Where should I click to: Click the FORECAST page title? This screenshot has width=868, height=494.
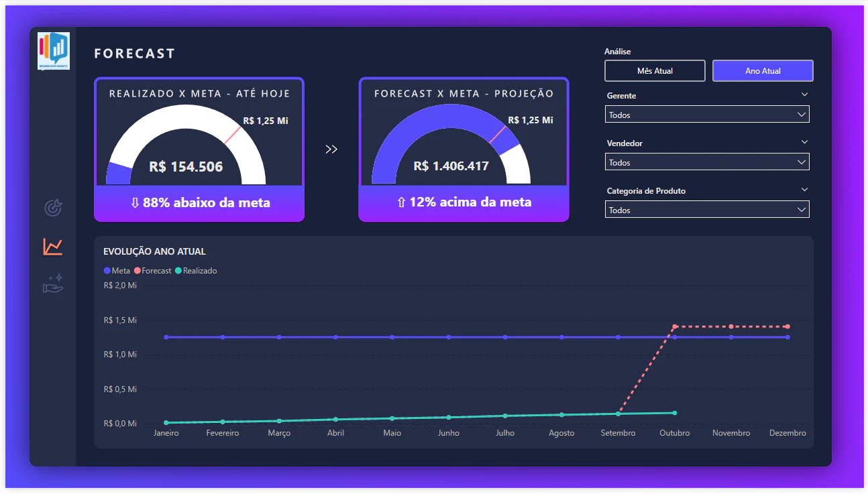pyautogui.click(x=134, y=54)
